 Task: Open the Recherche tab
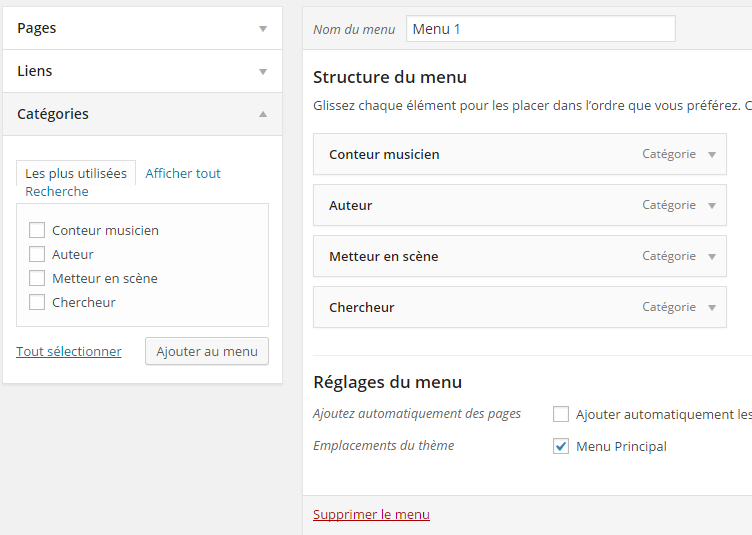57,192
